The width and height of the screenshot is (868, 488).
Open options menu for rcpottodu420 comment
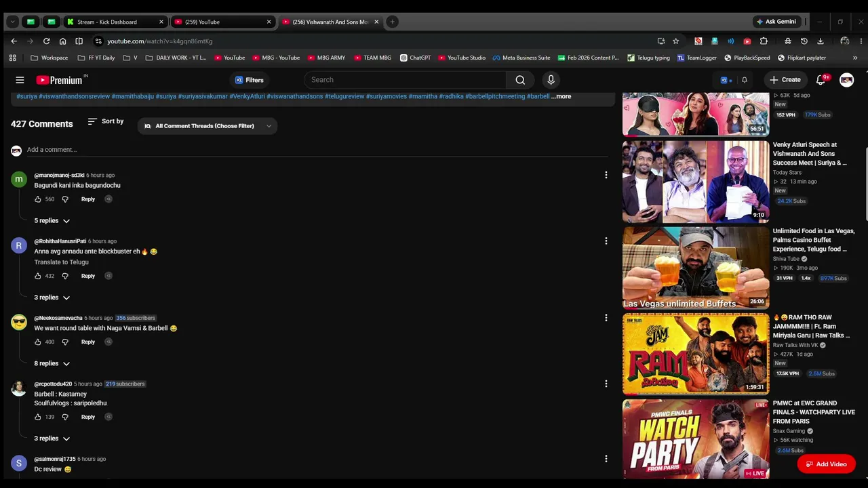606,384
